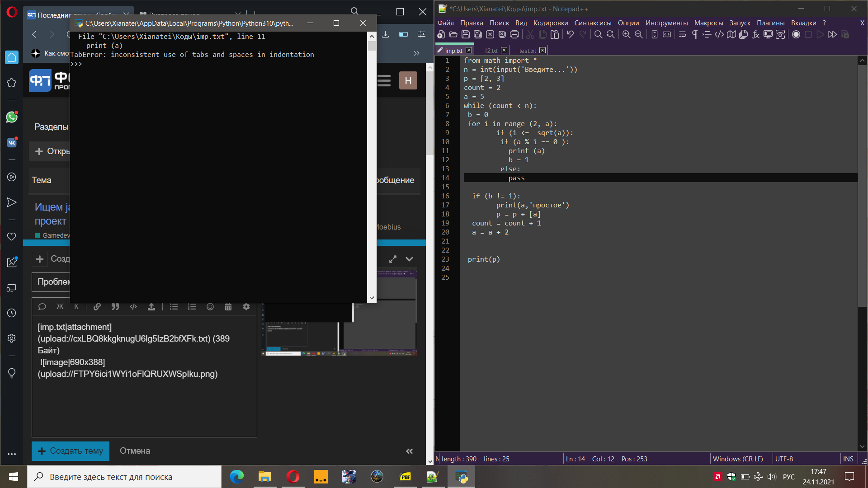Viewport: 868px width, 488px height.
Task: Open the Файл menu
Action: pos(445,23)
